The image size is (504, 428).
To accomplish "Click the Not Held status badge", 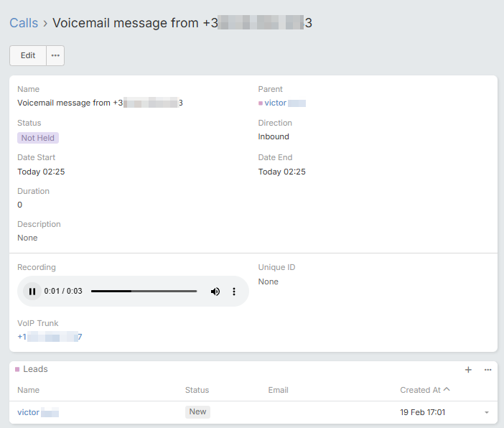I will coord(38,138).
